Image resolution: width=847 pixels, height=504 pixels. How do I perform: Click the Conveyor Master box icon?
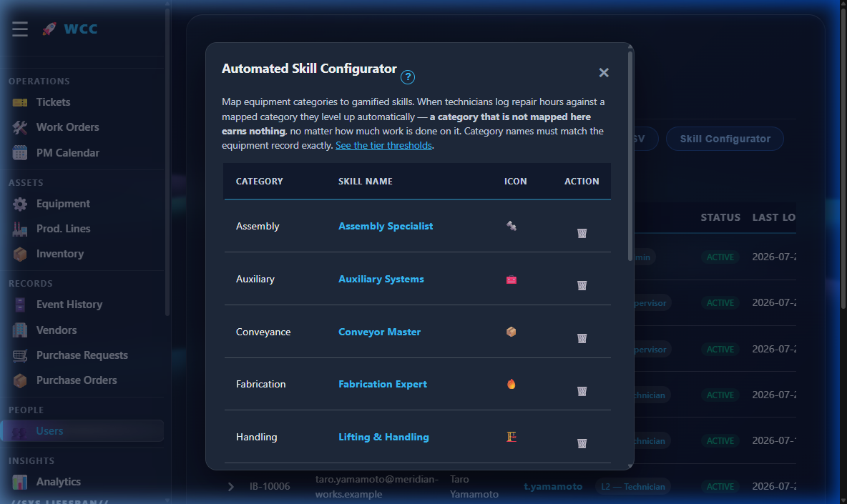tap(511, 332)
